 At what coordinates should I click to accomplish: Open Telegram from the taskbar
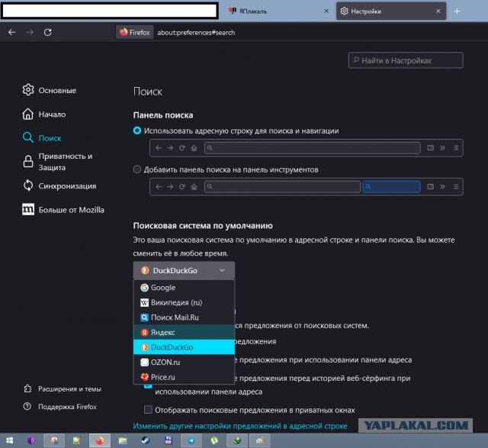(x=191, y=440)
